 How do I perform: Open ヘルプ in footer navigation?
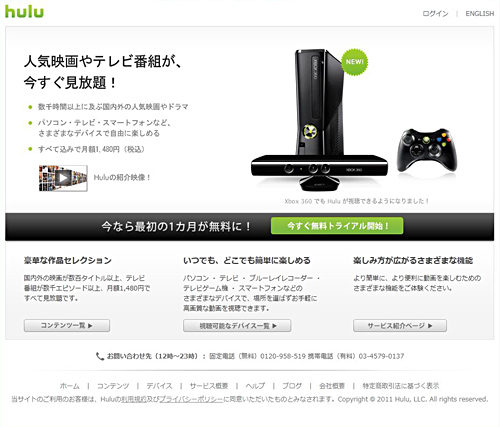coord(255,386)
